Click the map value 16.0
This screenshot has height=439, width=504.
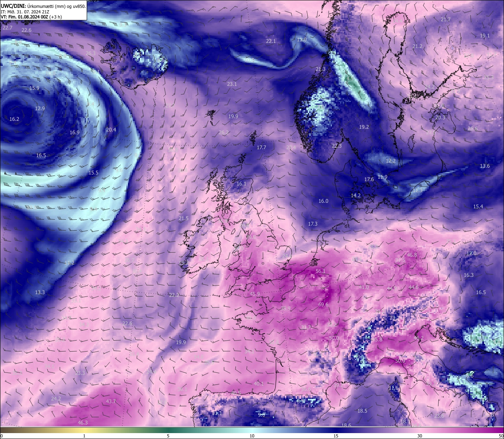[x=323, y=201]
